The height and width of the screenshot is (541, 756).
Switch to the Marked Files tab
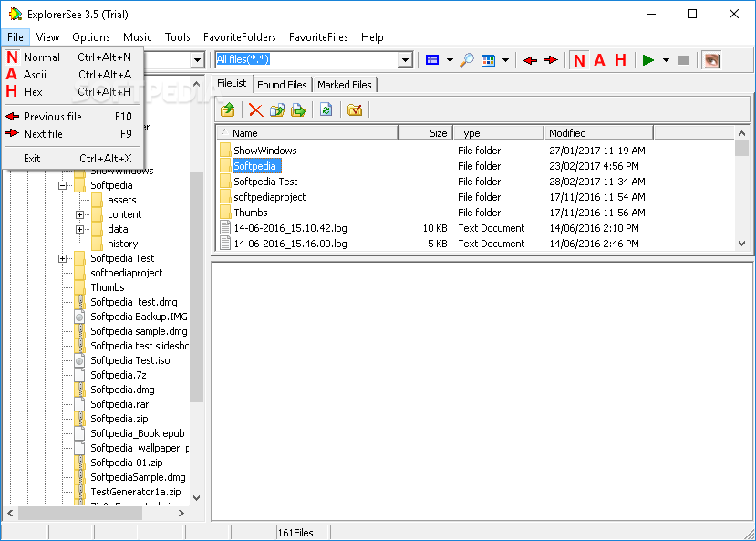(344, 85)
